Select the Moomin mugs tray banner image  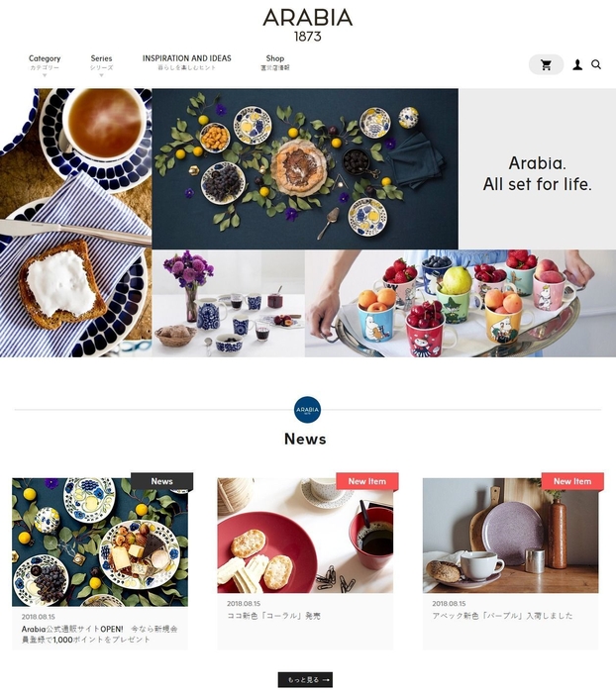coord(461,304)
